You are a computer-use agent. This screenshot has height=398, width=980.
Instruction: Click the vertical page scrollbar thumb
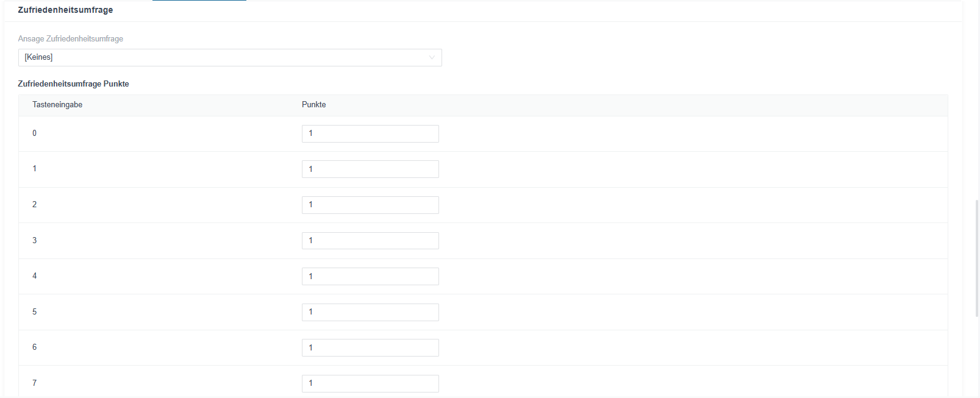coord(978,258)
